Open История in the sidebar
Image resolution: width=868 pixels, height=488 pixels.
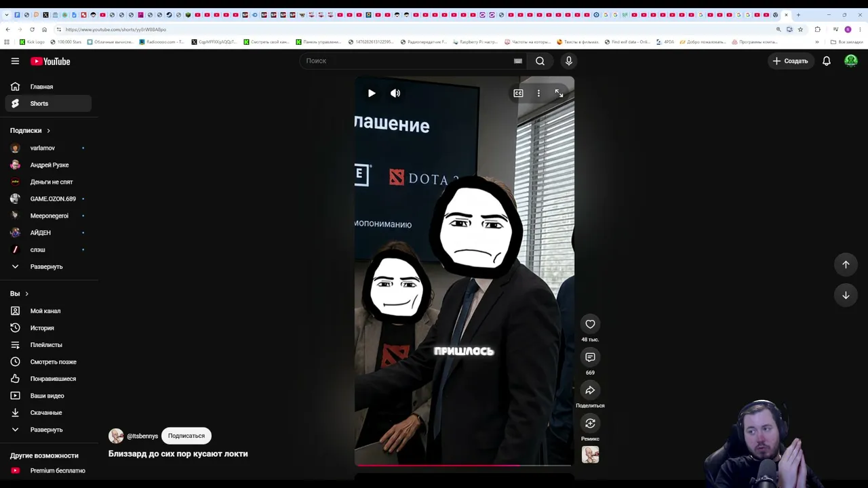pos(48,328)
